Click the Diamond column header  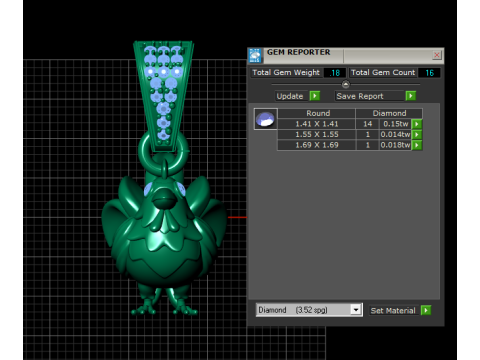tap(389, 113)
